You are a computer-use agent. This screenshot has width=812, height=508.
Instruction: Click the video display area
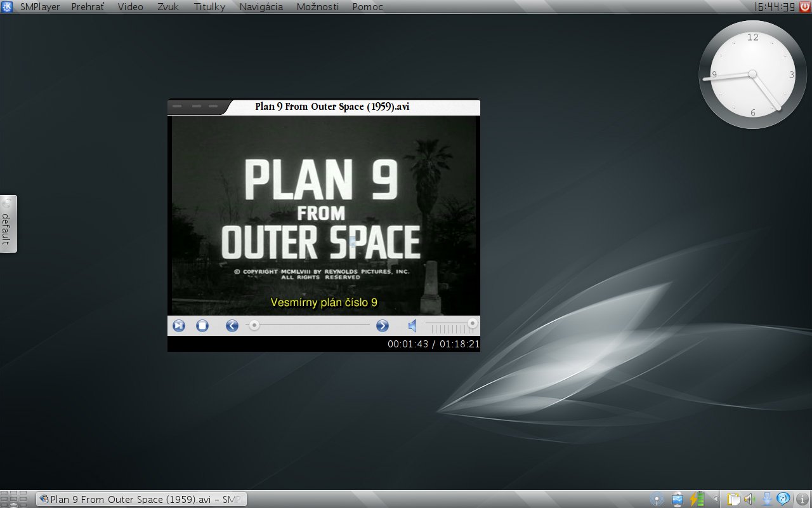[x=324, y=215]
